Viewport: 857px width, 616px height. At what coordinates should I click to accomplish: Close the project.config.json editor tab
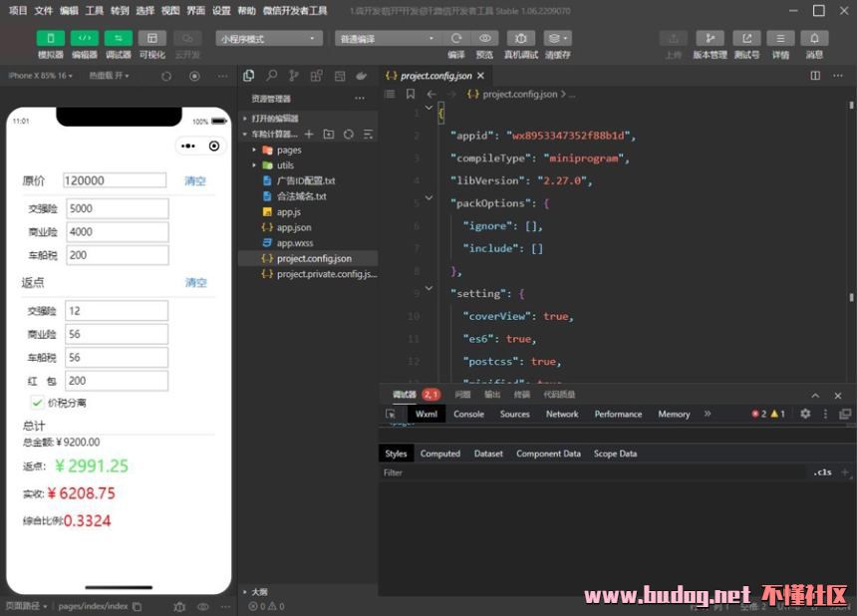[x=481, y=76]
